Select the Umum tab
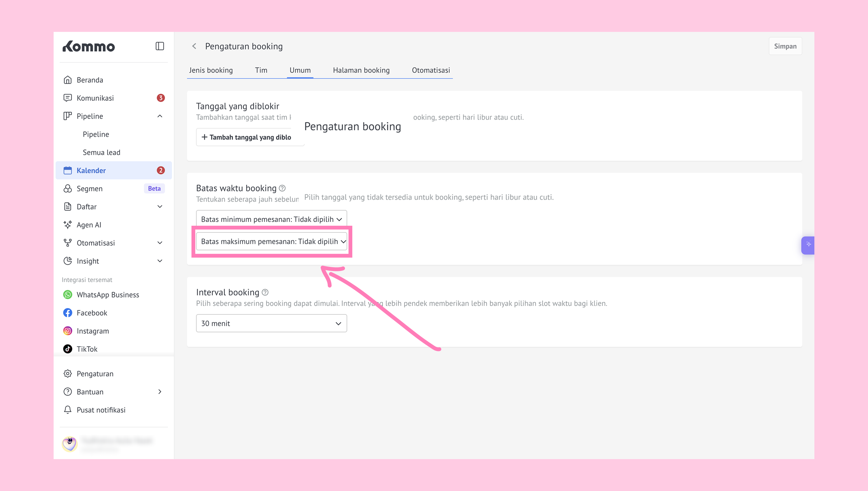The image size is (868, 491). click(300, 70)
